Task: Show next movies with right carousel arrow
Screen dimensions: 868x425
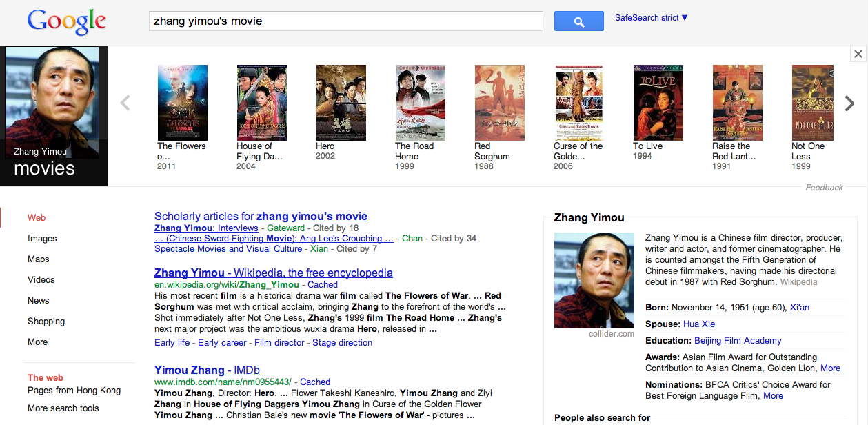Action: [849, 103]
